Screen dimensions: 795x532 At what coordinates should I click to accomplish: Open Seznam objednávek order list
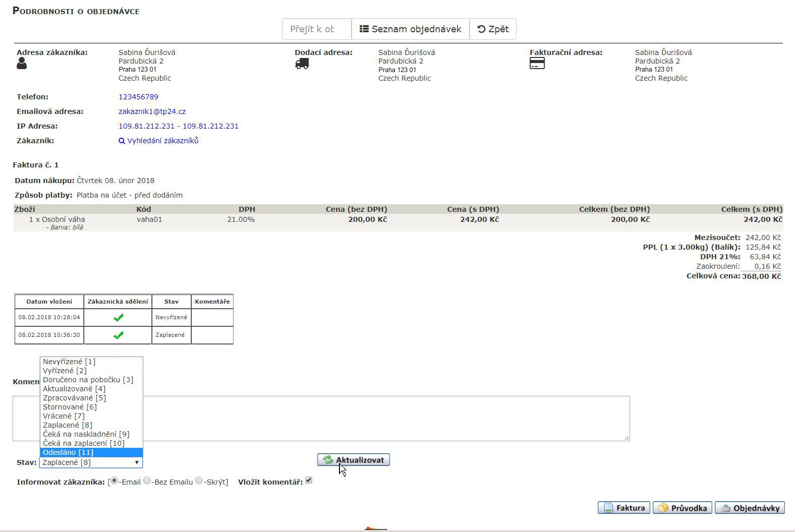tap(410, 29)
